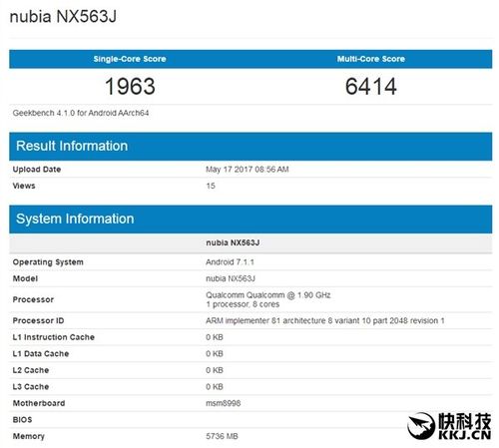
Task: Click the L3 Cache label
Action: (31, 387)
